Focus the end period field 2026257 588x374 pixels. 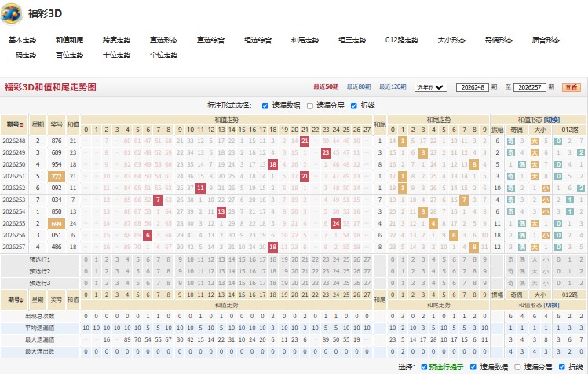[x=529, y=87]
